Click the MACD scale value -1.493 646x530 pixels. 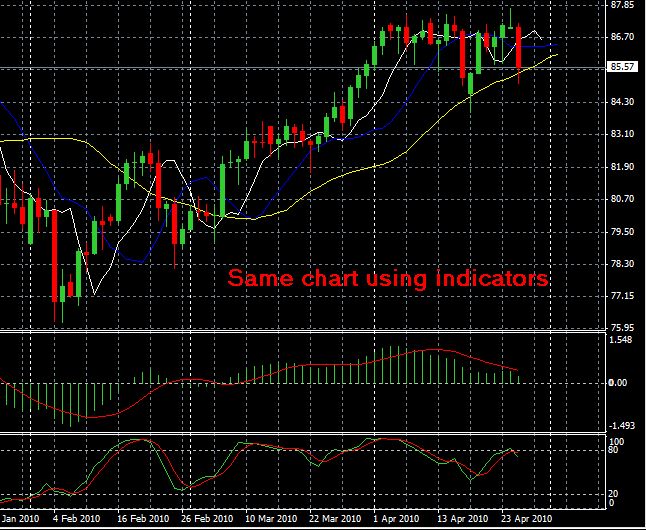click(622, 426)
